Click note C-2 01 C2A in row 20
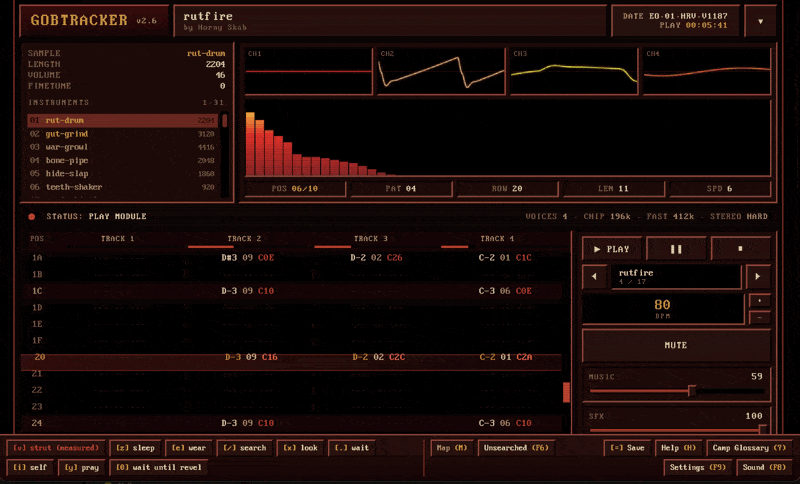Image resolution: width=800 pixels, height=484 pixels. coord(506,357)
